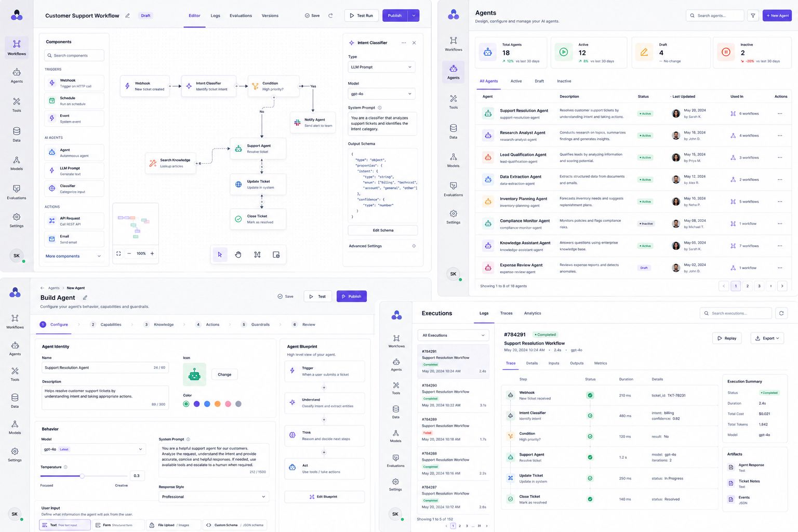Click the refresh icon in Executions panel

pyautogui.click(x=781, y=313)
